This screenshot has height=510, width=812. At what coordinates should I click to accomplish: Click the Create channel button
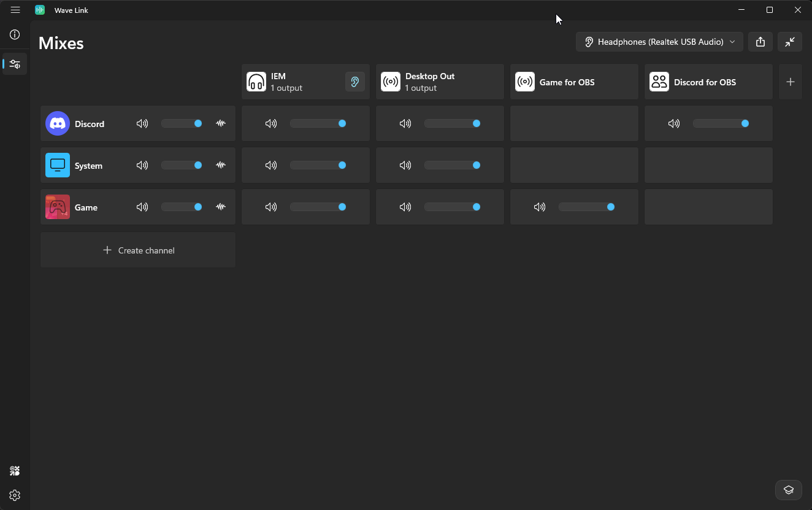[x=138, y=250]
